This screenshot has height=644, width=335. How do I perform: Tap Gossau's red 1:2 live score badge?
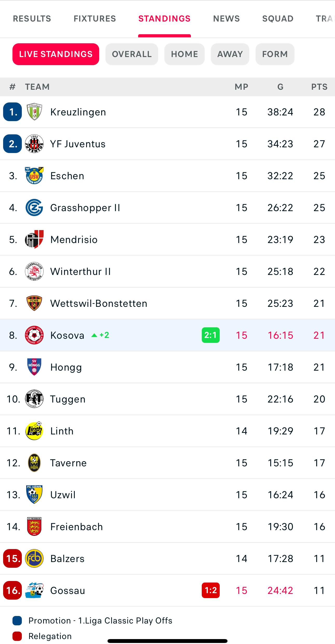tap(211, 590)
